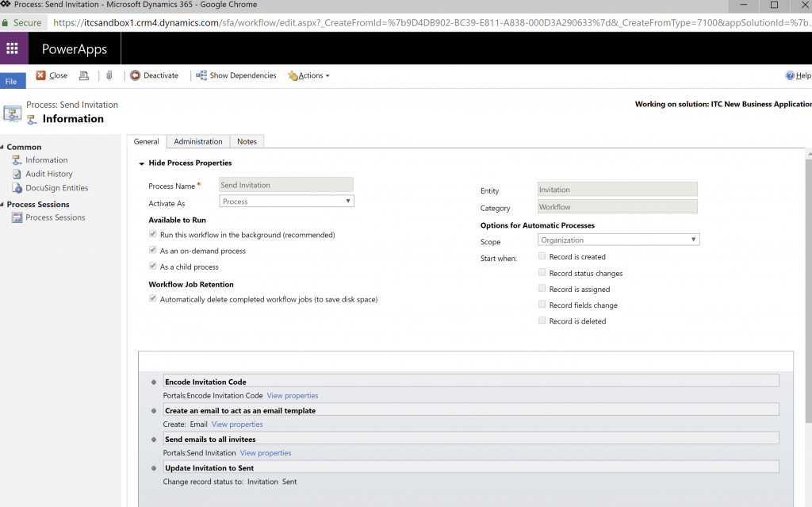812x507 pixels.
Task: Click the browser address bar URL
Action: [x=431, y=23]
